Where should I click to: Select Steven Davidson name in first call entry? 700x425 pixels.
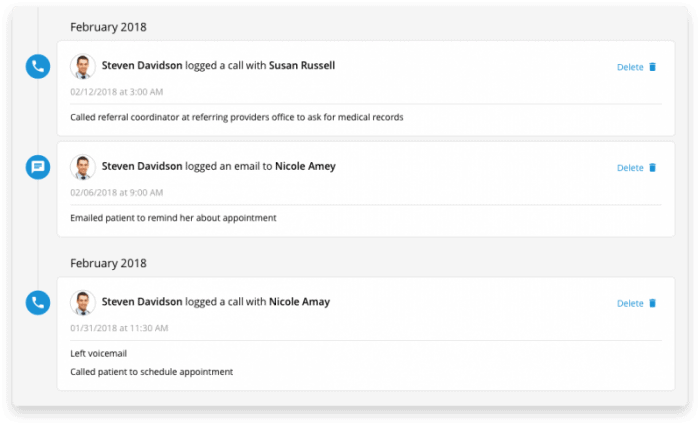coord(142,65)
